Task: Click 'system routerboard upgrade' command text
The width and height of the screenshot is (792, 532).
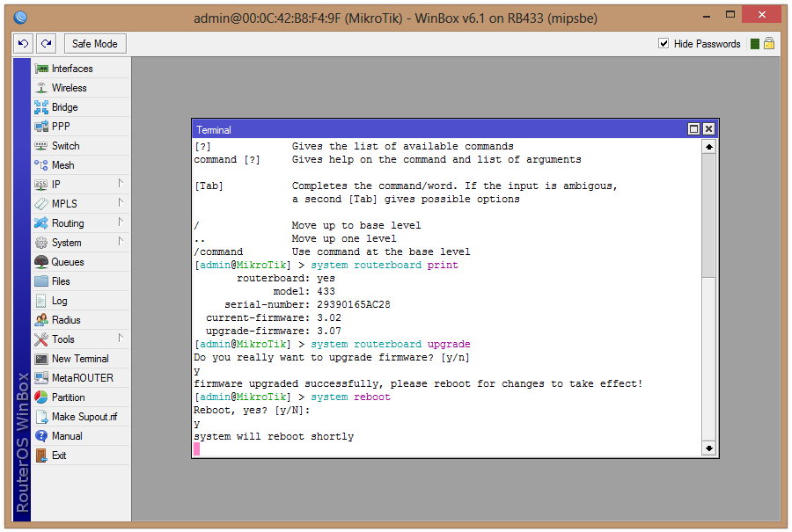Action: click(391, 344)
